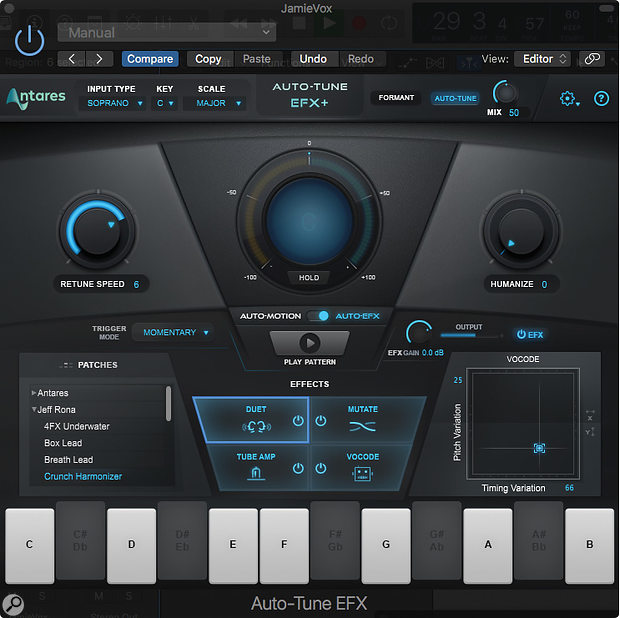Screen dimensions: 620x618
Task: Click the Play Pattern play button
Action: [x=310, y=343]
